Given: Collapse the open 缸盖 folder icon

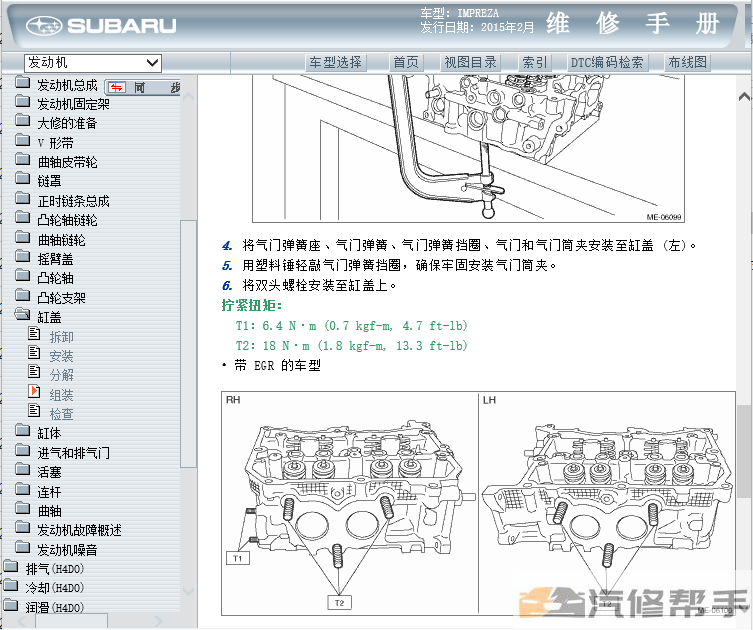Looking at the screenshot, I should point(22,314).
